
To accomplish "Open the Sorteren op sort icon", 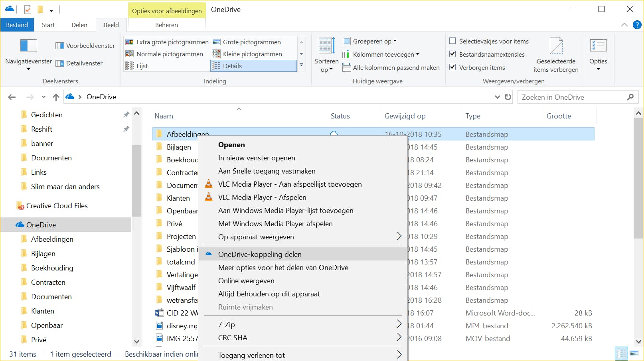I will tap(326, 46).
